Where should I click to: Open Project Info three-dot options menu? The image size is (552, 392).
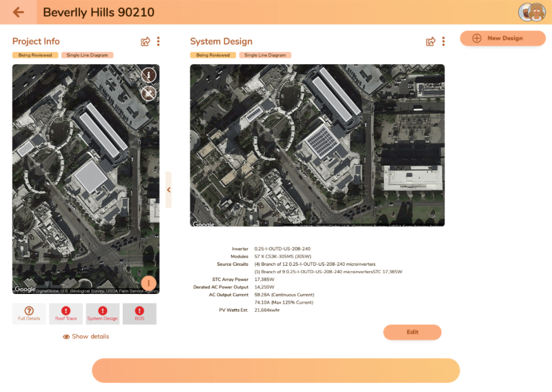coord(159,41)
